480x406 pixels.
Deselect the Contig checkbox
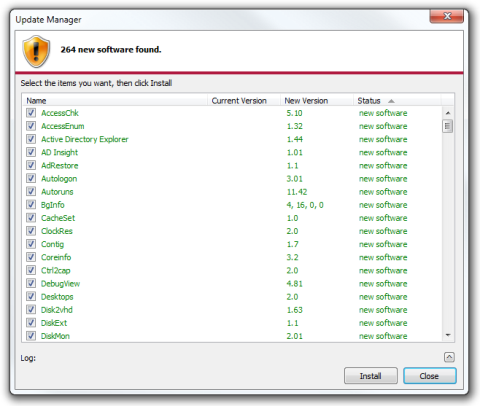31,244
